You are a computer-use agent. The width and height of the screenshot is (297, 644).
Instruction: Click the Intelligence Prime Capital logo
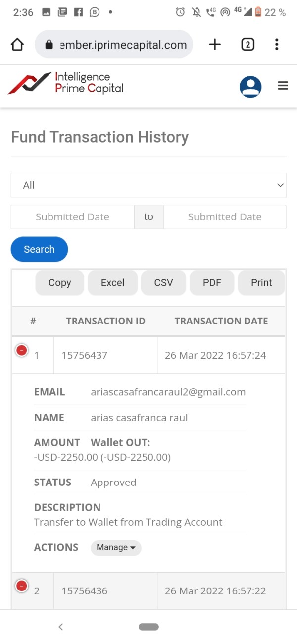point(66,83)
